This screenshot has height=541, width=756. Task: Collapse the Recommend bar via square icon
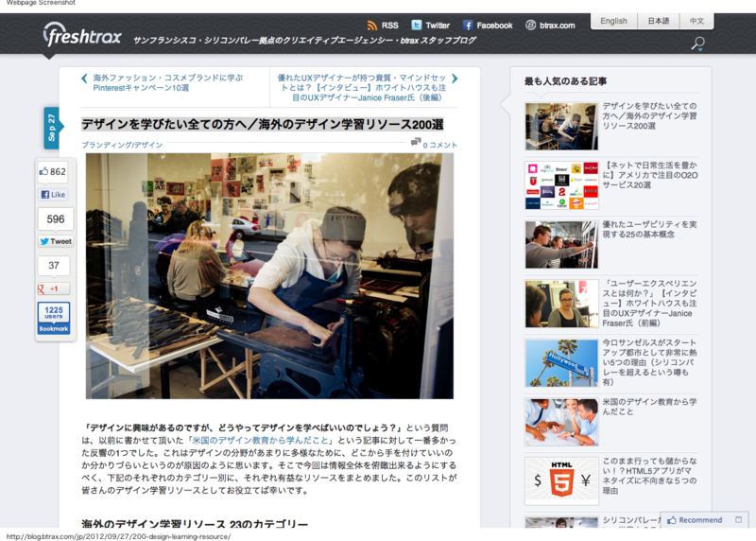(738, 520)
